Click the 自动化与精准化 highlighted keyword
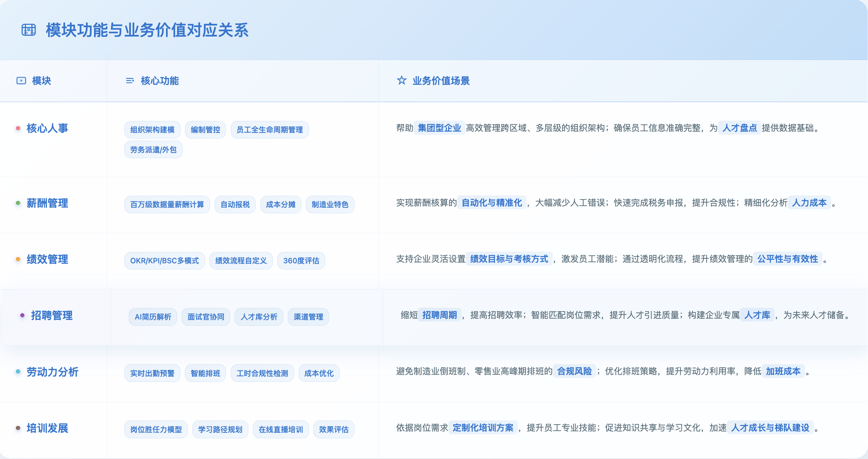The height and width of the screenshot is (459, 868). point(492,203)
